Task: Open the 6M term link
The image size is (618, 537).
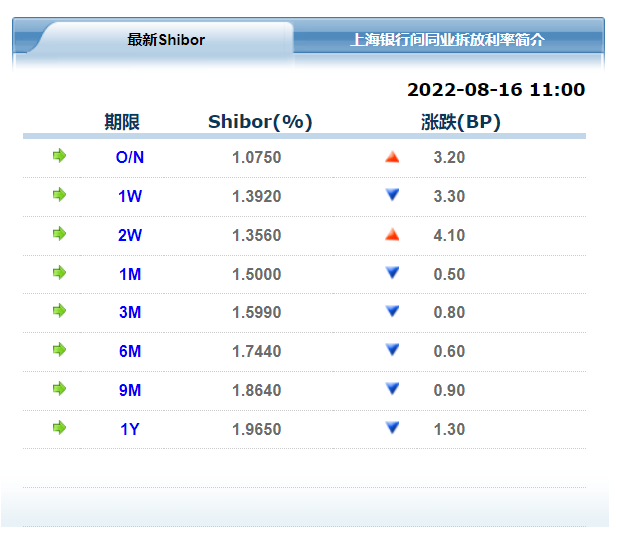Action: (130, 352)
